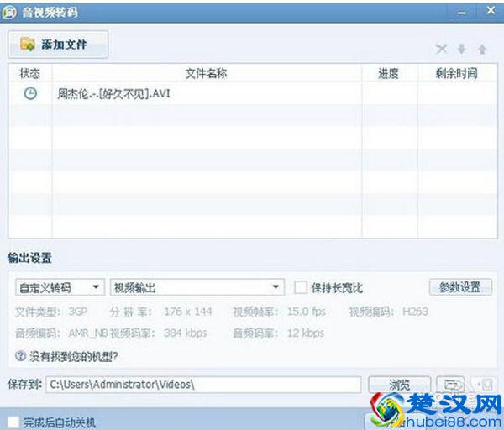Click the 384 kbps video bitrate value
Viewport: 504px width, 430px height.
click(x=185, y=333)
